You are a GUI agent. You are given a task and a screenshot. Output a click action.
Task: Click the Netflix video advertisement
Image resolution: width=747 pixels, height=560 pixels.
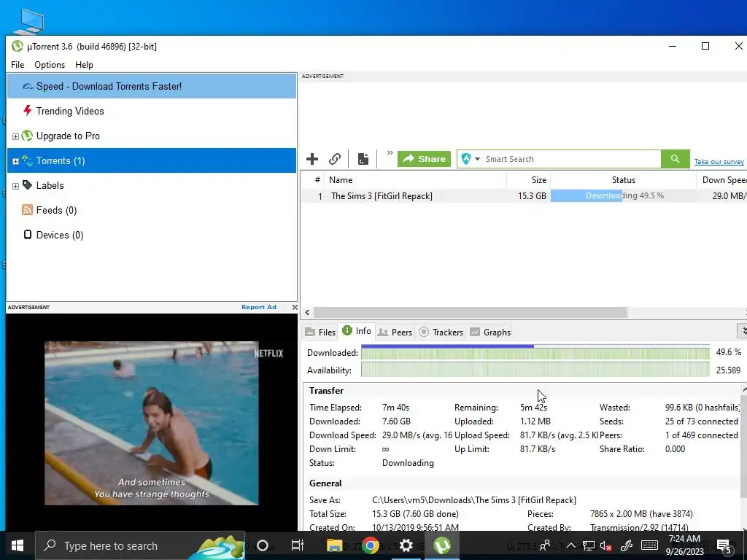[x=152, y=423]
